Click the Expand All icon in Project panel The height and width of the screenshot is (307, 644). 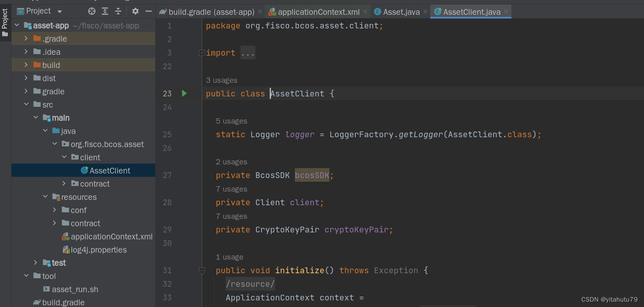pos(105,11)
